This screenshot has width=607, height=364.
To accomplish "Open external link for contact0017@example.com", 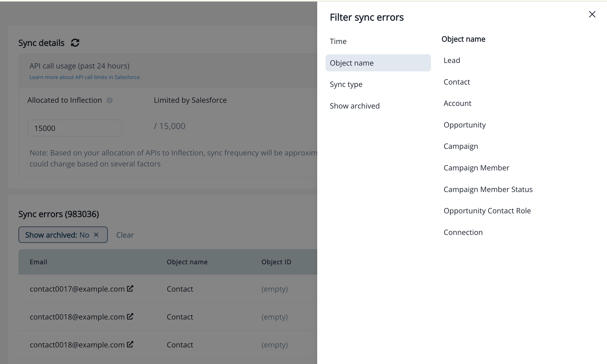I will [x=130, y=288].
